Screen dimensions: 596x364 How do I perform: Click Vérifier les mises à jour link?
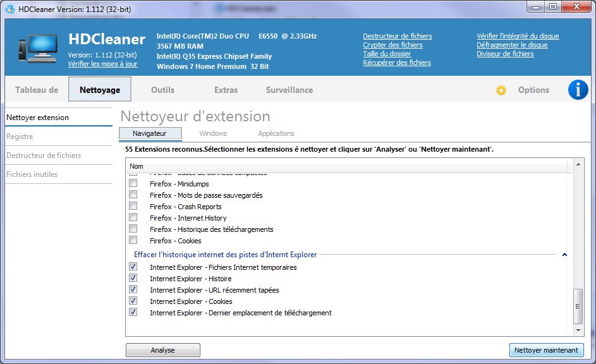pyautogui.click(x=102, y=64)
